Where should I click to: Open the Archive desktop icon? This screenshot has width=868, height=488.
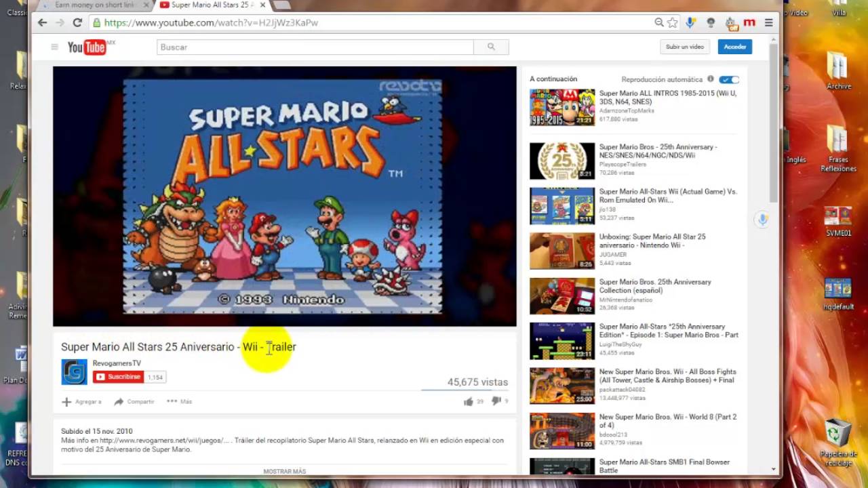point(838,70)
